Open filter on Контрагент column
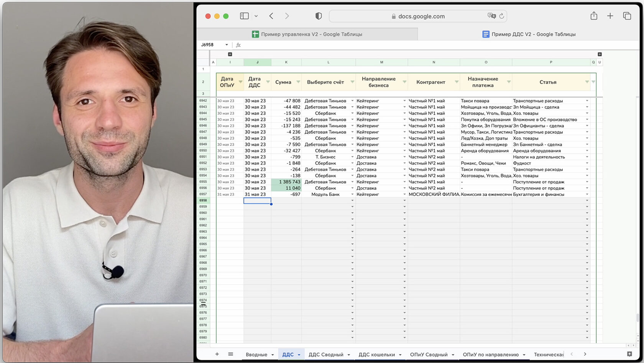 tap(457, 82)
